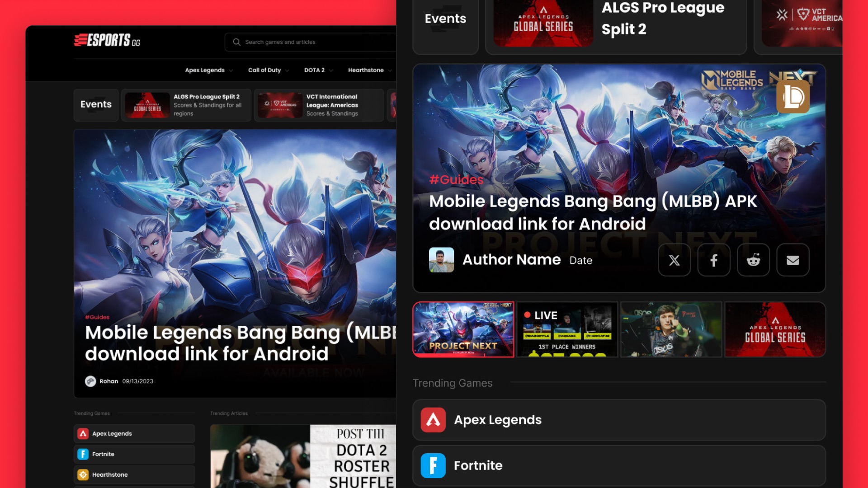Open the mobile Mobile Legends APK article headline
This screenshot has width=868, height=488.
[x=593, y=212]
